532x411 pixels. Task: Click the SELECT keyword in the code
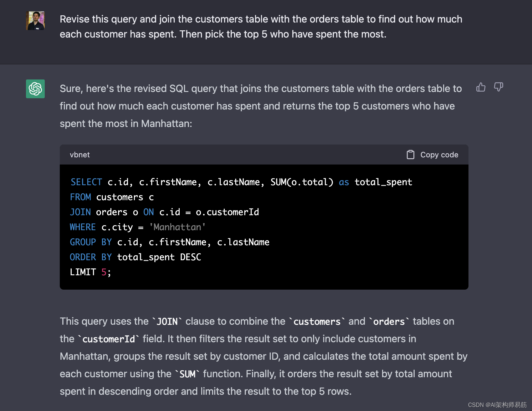[x=86, y=182]
